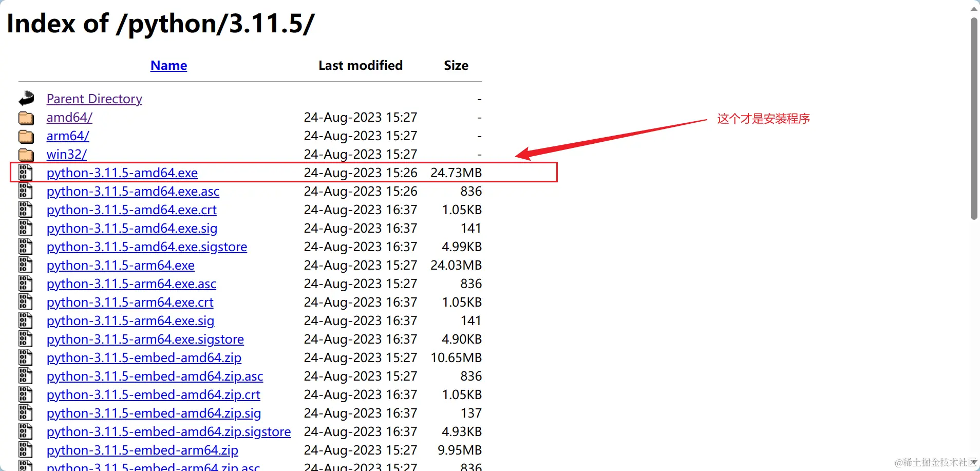Click file icon beside python-3.11.5-arm64.exe.asc
The width and height of the screenshot is (980, 471).
pyautogui.click(x=26, y=284)
